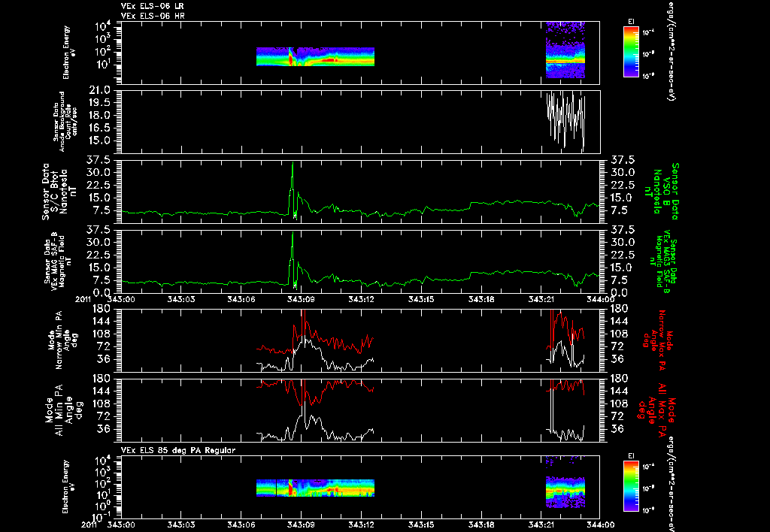This screenshot has height=532, width=770.
Task: Click the rainbow color bar beside the top spectrogram
Action: pyautogui.click(x=631, y=52)
